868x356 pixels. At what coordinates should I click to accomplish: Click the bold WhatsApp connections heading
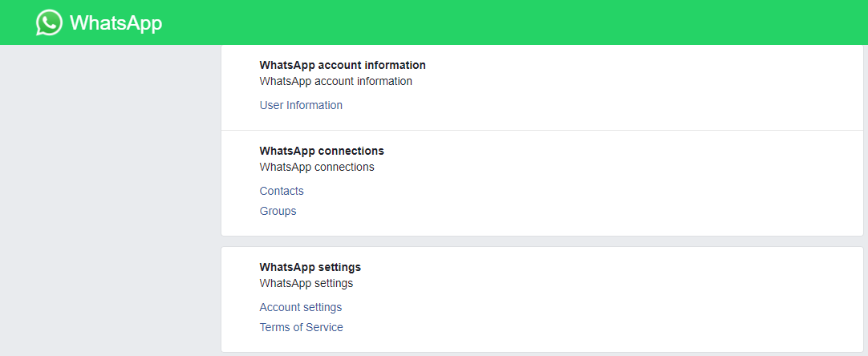point(322,151)
